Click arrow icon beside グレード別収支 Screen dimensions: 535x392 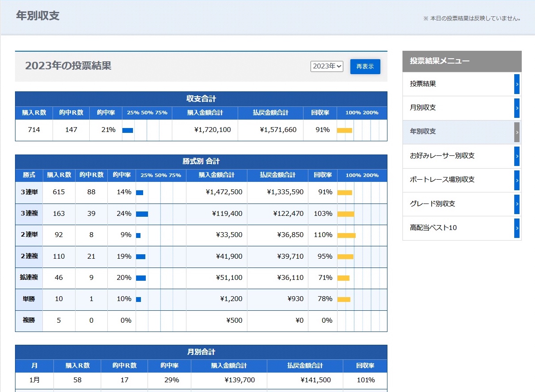(517, 204)
